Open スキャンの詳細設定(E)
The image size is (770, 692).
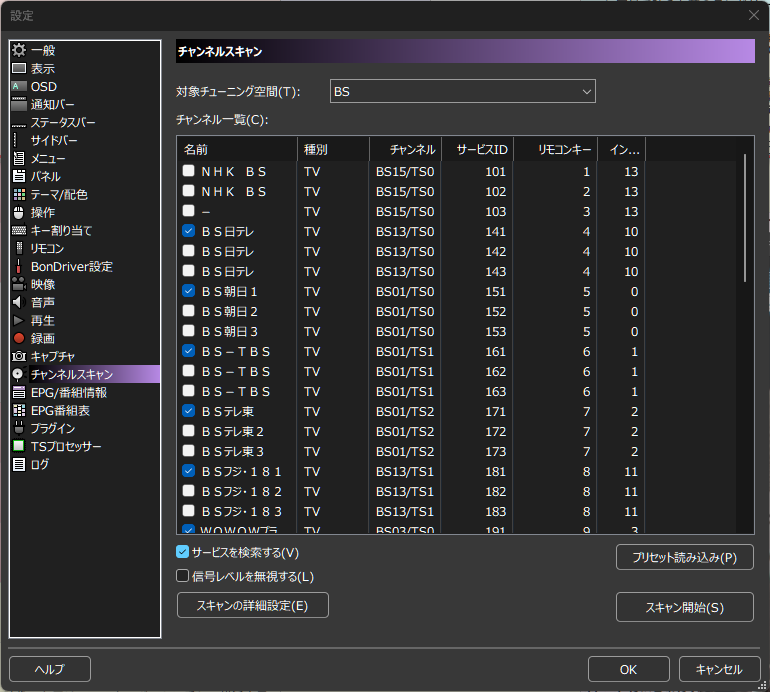click(252, 606)
